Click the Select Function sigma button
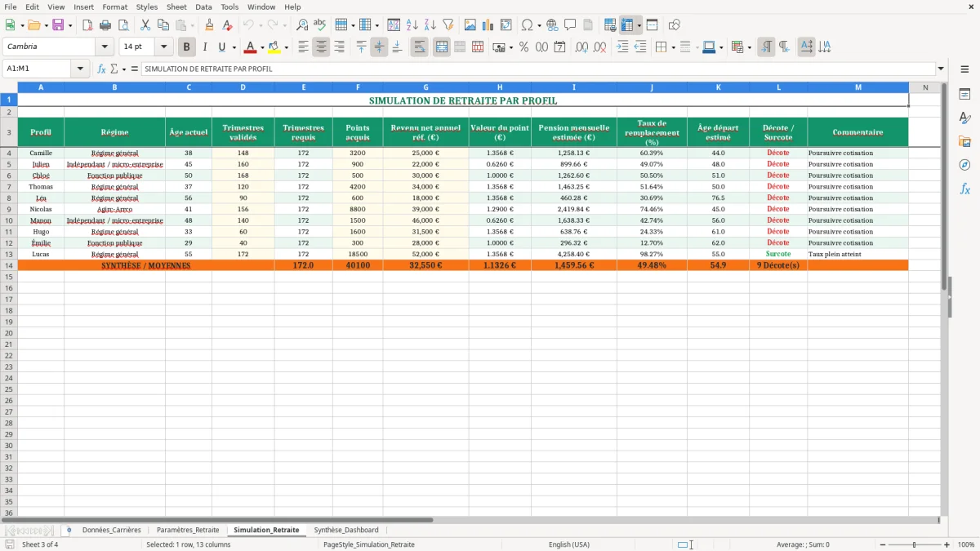Image resolution: width=980 pixels, height=551 pixels. point(114,69)
